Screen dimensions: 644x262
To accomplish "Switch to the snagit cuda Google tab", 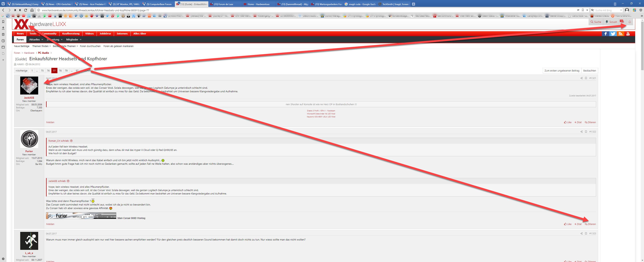I will (x=360, y=4).
